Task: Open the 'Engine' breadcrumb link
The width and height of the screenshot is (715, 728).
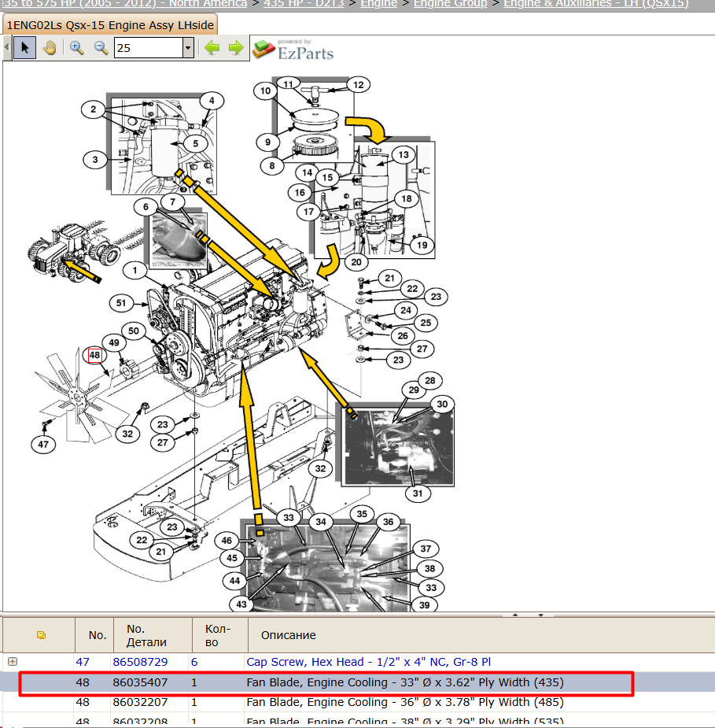Action: pos(378,4)
